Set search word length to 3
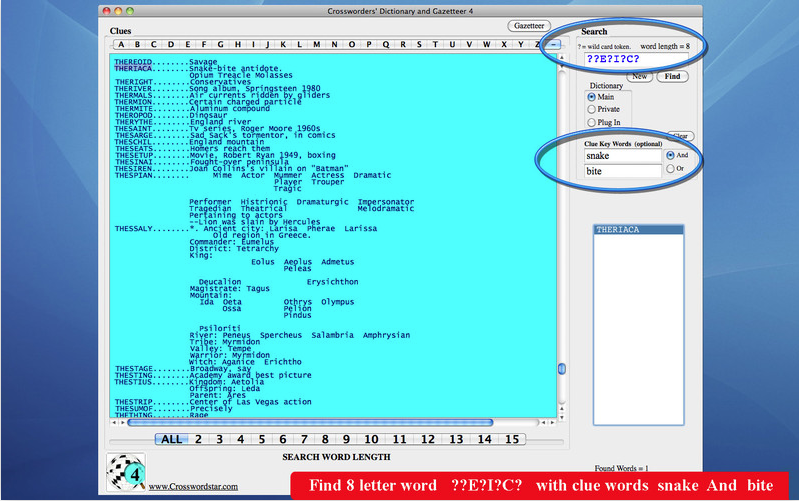Image resolution: width=799 pixels, height=501 pixels. coord(219,439)
